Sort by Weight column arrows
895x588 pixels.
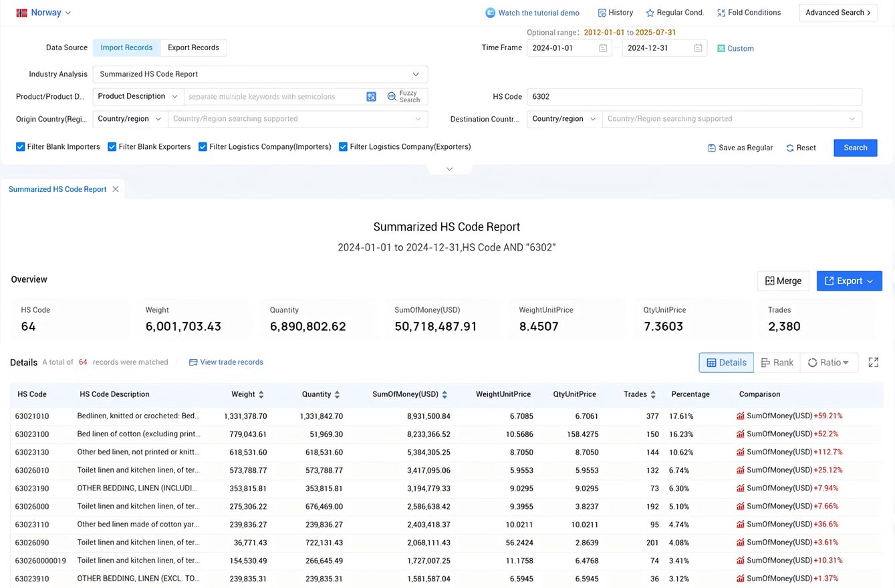click(261, 395)
